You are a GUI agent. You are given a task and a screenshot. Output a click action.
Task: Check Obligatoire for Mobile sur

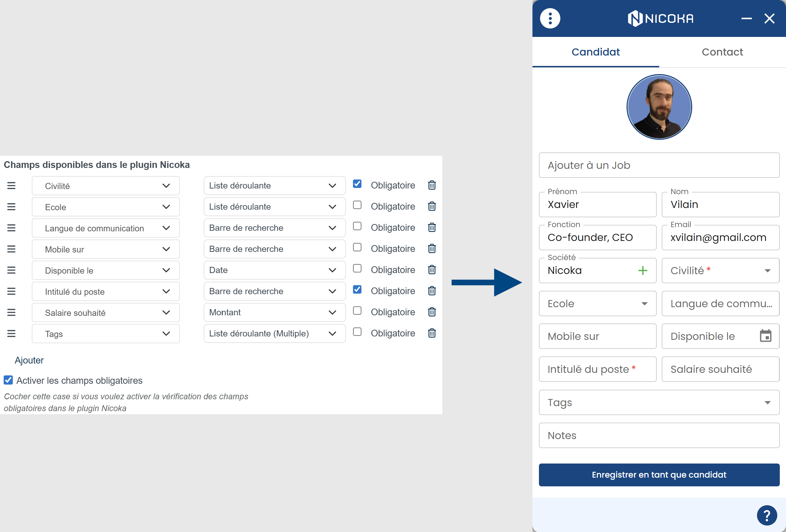tap(357, 248)
